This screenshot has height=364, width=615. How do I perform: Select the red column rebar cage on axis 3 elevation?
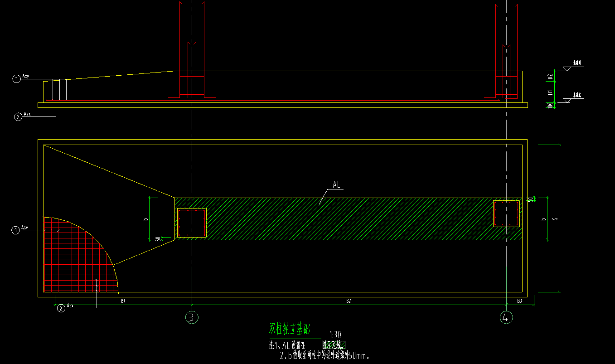(x=192, y=49)
